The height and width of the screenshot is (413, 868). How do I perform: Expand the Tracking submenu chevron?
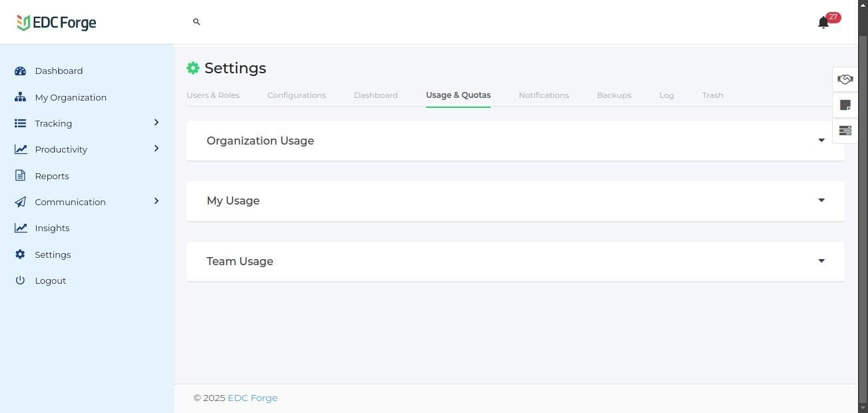pyautogui.click(x=157, y=123)
